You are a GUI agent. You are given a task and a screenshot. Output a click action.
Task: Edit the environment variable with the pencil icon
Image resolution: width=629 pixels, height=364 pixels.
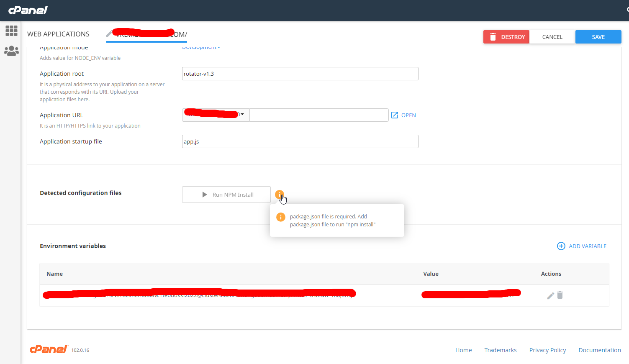[550, 296]
